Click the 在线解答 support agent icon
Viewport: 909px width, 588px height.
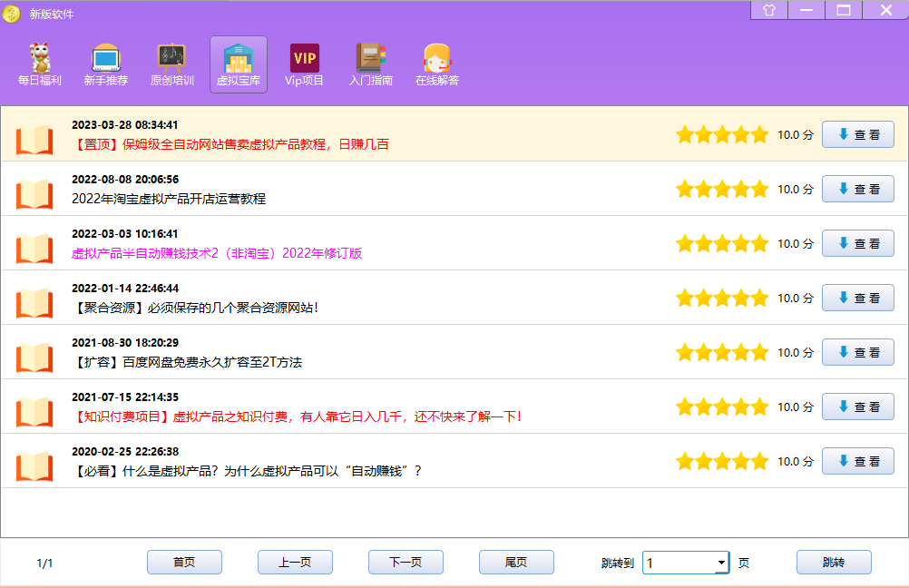pyautogui.click(x=437, y=59)
